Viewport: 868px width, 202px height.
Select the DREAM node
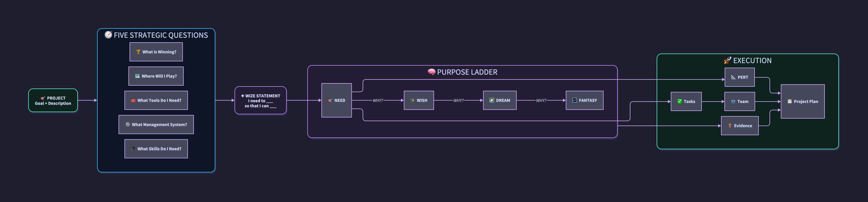[500, 100]
